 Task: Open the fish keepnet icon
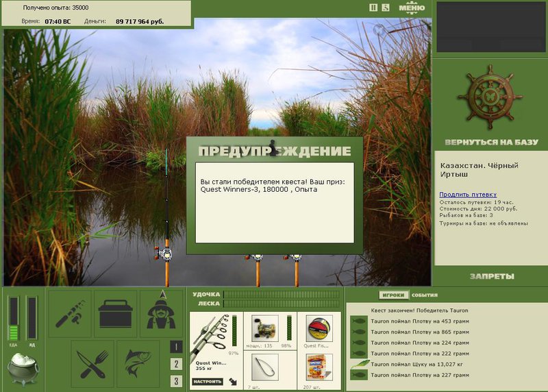138,364
